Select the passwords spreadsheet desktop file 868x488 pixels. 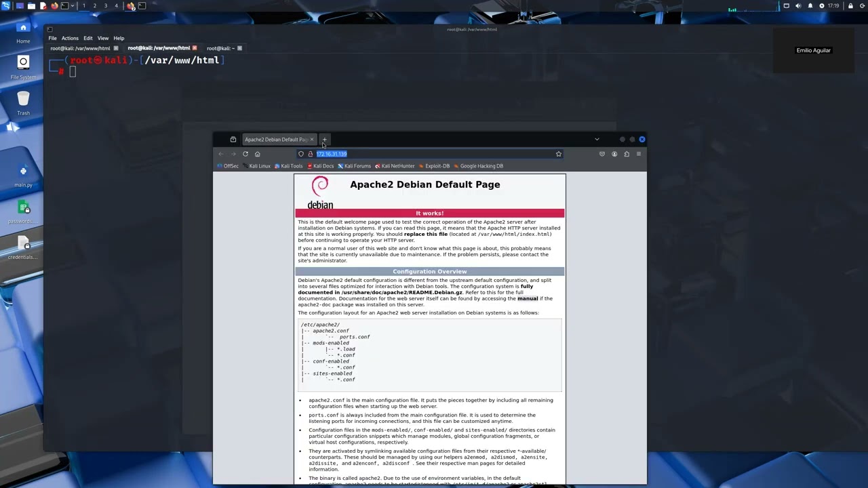pyautogui.click(x=23, y=211)
